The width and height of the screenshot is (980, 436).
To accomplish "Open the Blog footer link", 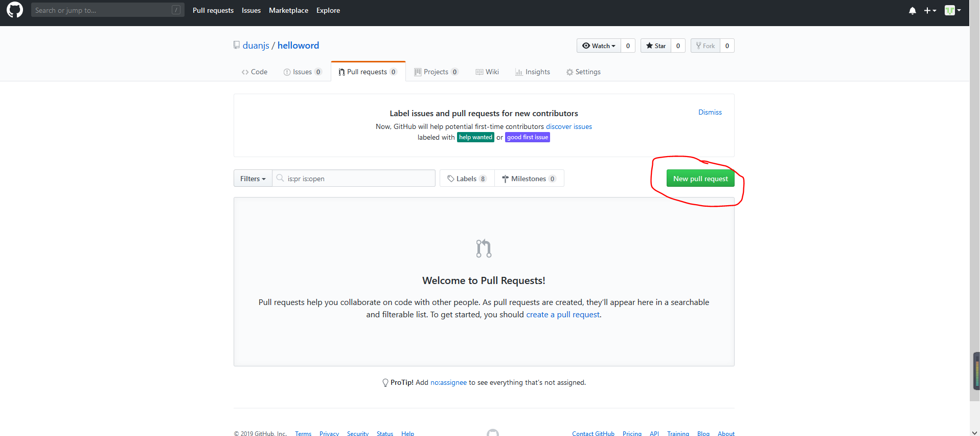I will 703,433.
